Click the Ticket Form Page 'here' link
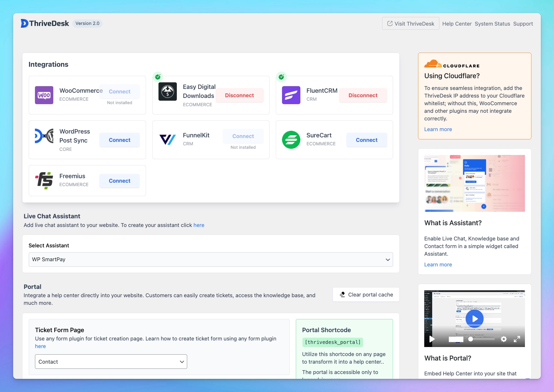This screenshot has height=392, width=554. point(40,346)
